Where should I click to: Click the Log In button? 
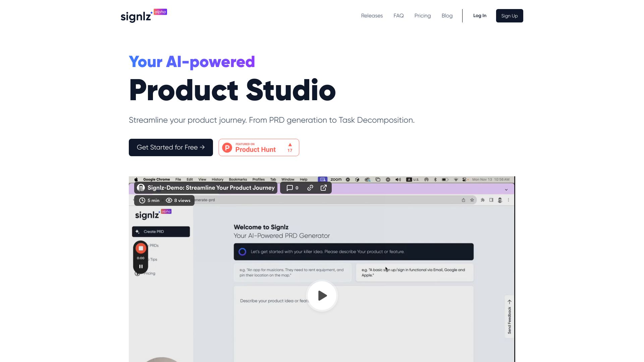(480, 15)
